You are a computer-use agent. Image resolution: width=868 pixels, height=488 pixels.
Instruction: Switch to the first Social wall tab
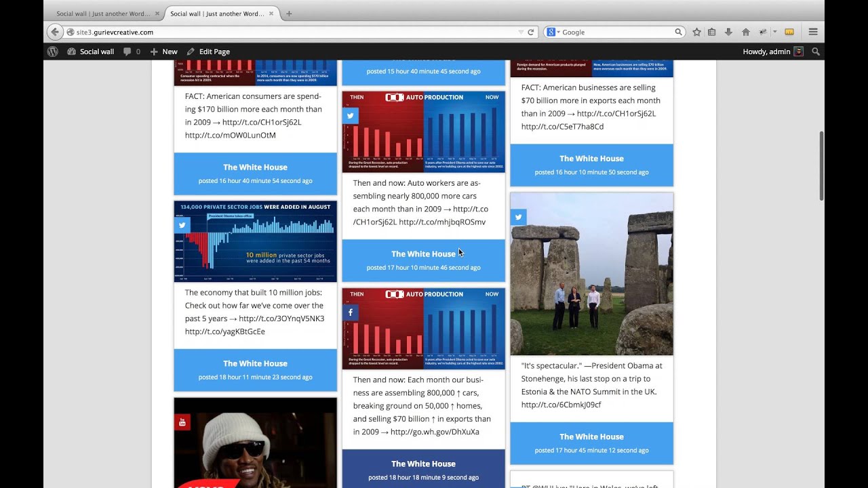click(x=104, y=14)
